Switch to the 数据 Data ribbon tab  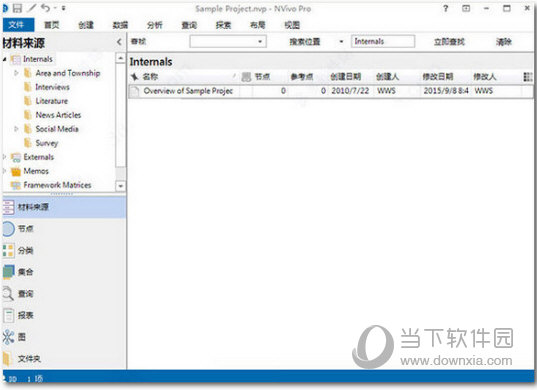tap(120, 25)
